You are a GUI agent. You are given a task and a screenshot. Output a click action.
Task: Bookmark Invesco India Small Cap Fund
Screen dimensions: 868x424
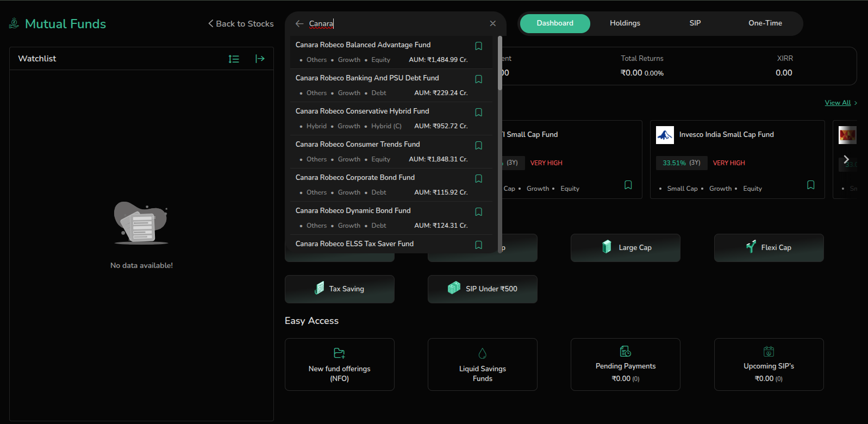click(810, 185)
